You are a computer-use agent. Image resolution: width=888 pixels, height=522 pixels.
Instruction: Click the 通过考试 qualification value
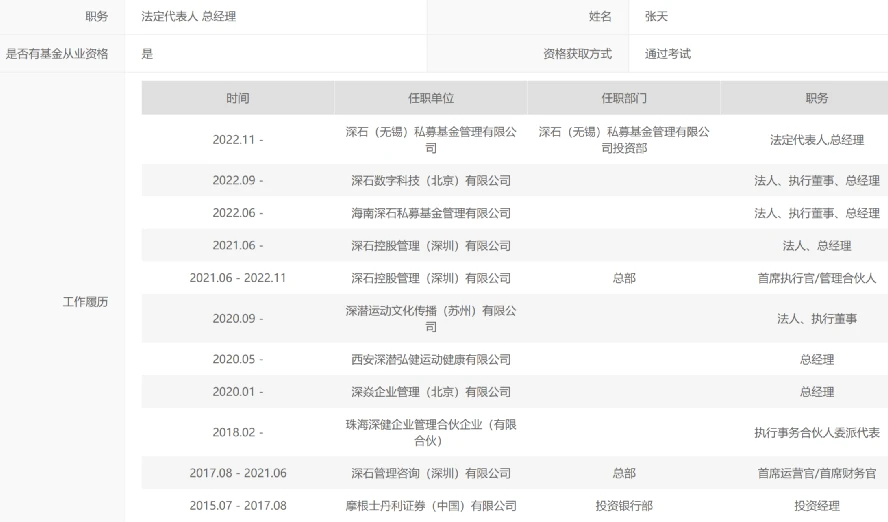click(x=668, y=54)
